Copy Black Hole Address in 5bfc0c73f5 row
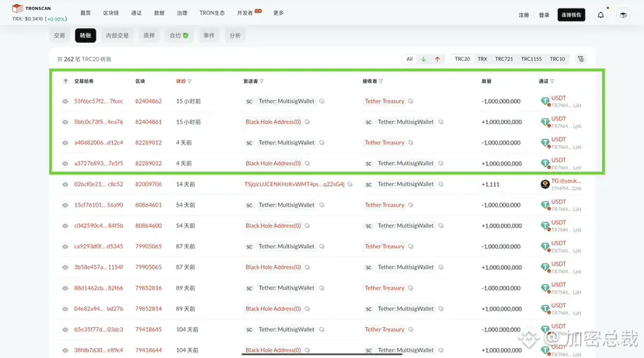 (x=307, y=122)
